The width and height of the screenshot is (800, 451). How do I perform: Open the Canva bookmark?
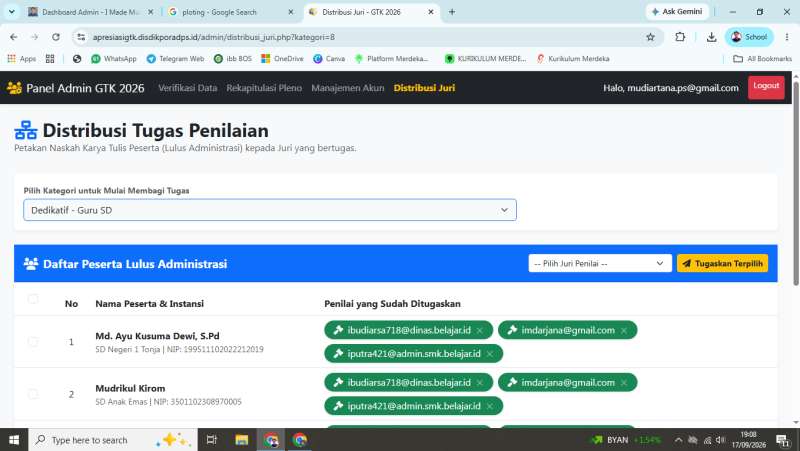pos(329,59)
